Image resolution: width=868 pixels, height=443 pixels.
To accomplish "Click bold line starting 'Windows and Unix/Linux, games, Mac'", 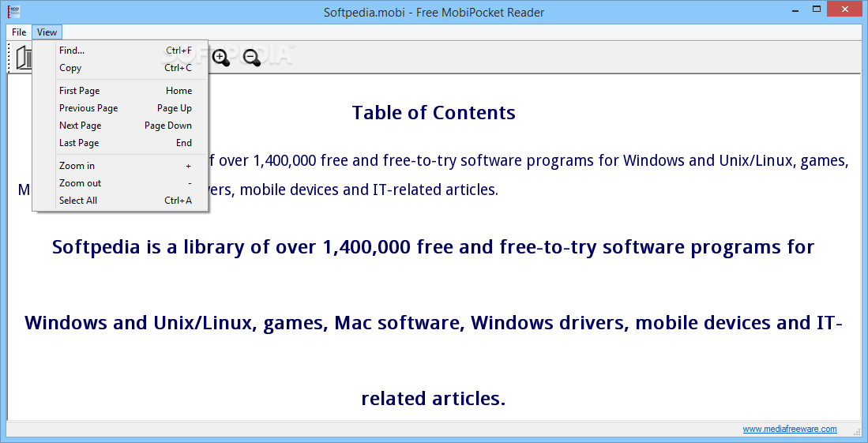I will click(434, 322).
